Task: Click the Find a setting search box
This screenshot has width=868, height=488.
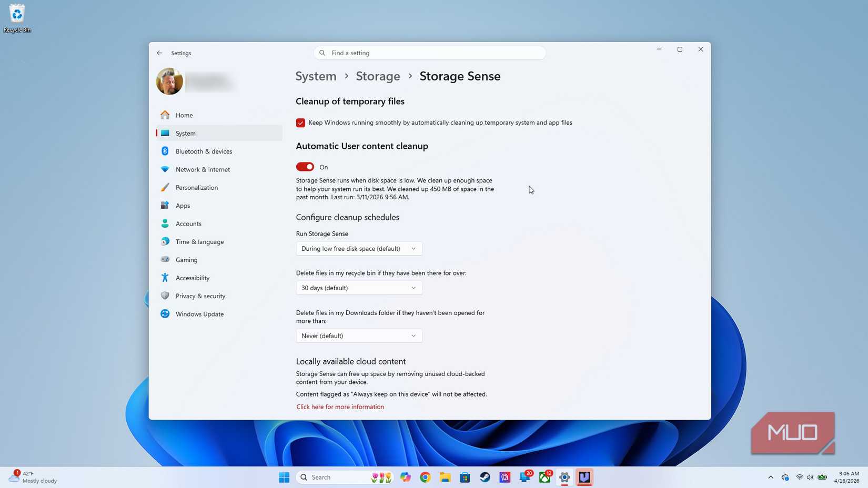Action: 430,53
